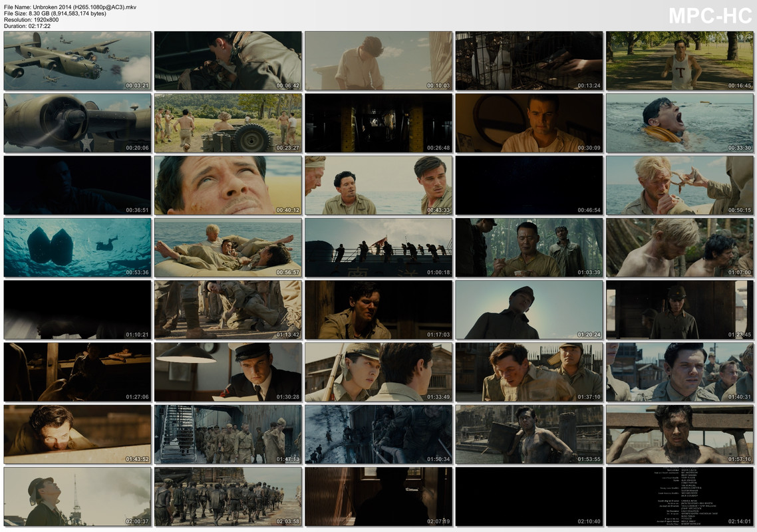Image resolution: width=757 pixels, height=532 pixels.
Task: Open the thumbnail stamped 01:53:55
Action: pyautogui.click(x=529, y=434)
